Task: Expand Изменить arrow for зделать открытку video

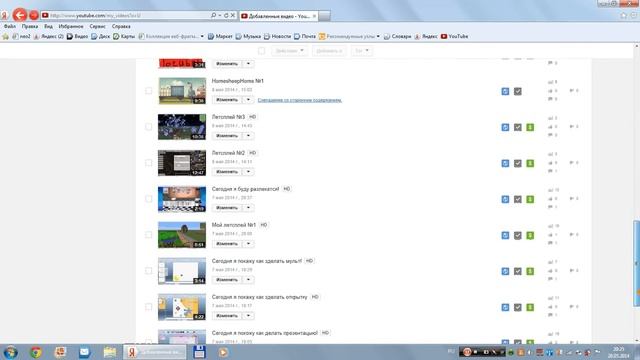Action: pos(248,315)
